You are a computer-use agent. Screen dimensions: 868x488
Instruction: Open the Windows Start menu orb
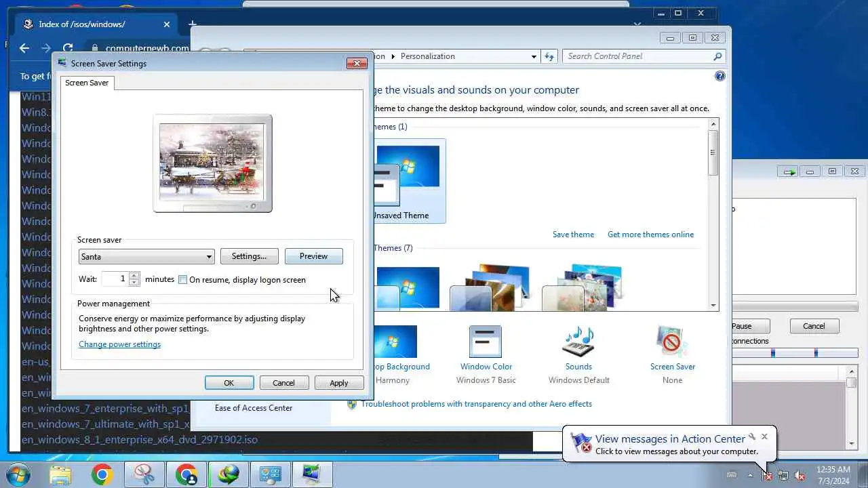(x=18, y=474)
